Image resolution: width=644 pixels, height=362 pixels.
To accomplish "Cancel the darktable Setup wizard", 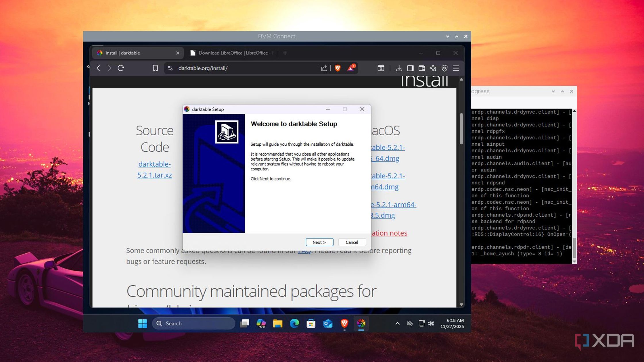I will pyautogui.click(x=352, y=242).
